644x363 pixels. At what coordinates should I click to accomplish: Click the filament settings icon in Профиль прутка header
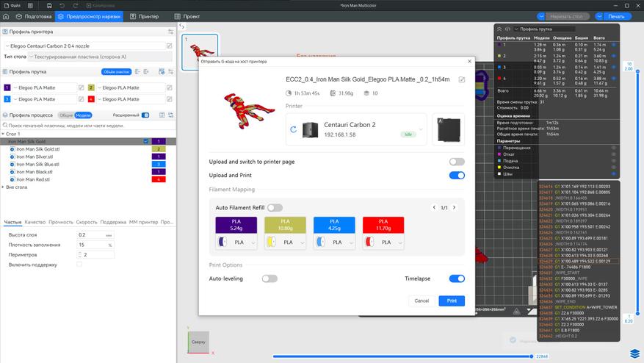pos(170,71)
